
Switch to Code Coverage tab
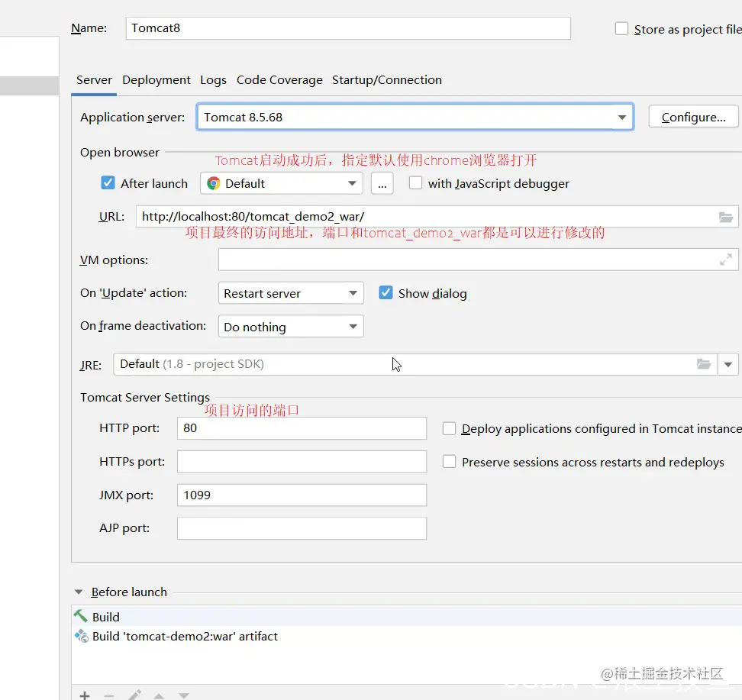tap(279, 80)
